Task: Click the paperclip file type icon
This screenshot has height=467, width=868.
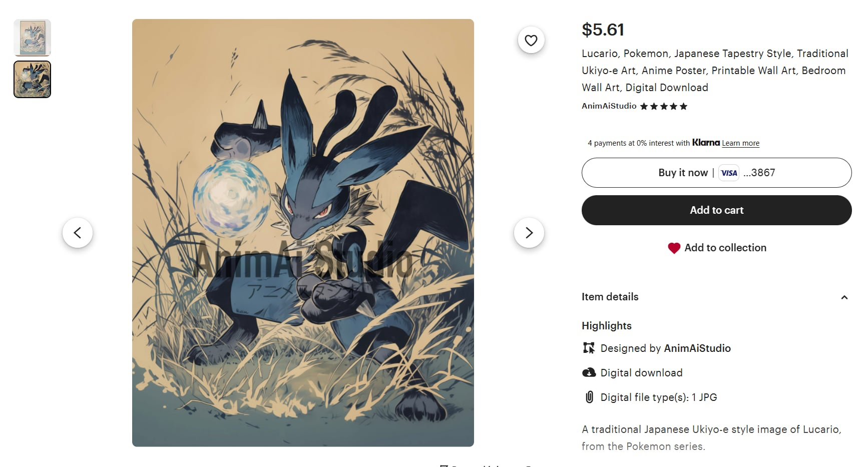Action: [x=590, y=397]
